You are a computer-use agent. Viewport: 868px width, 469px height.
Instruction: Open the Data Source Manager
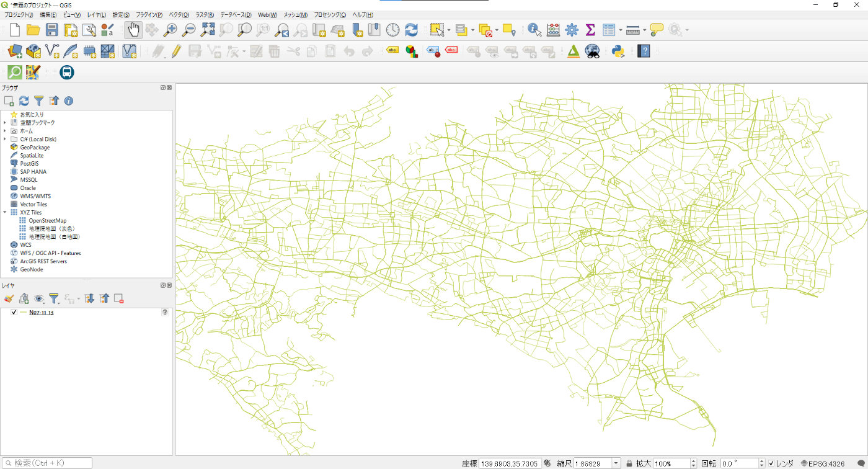pos(13,51)
